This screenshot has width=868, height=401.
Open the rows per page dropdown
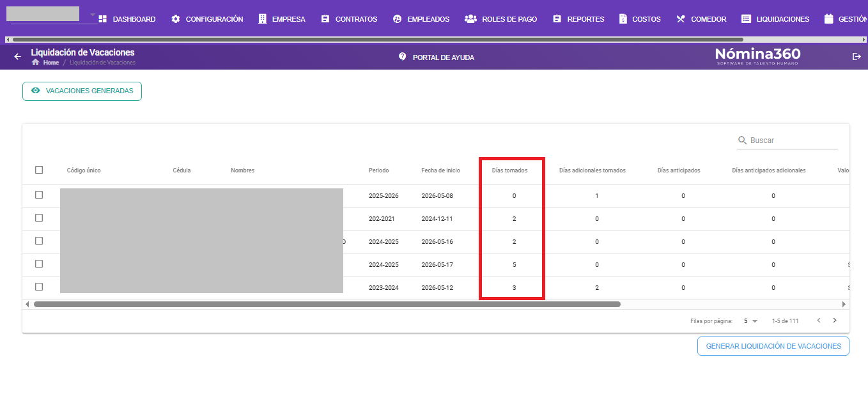point(750,321)
